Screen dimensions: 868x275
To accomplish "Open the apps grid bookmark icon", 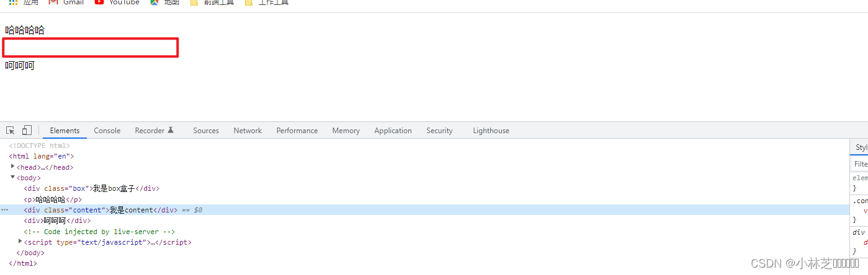I will (x=13, y=2).
